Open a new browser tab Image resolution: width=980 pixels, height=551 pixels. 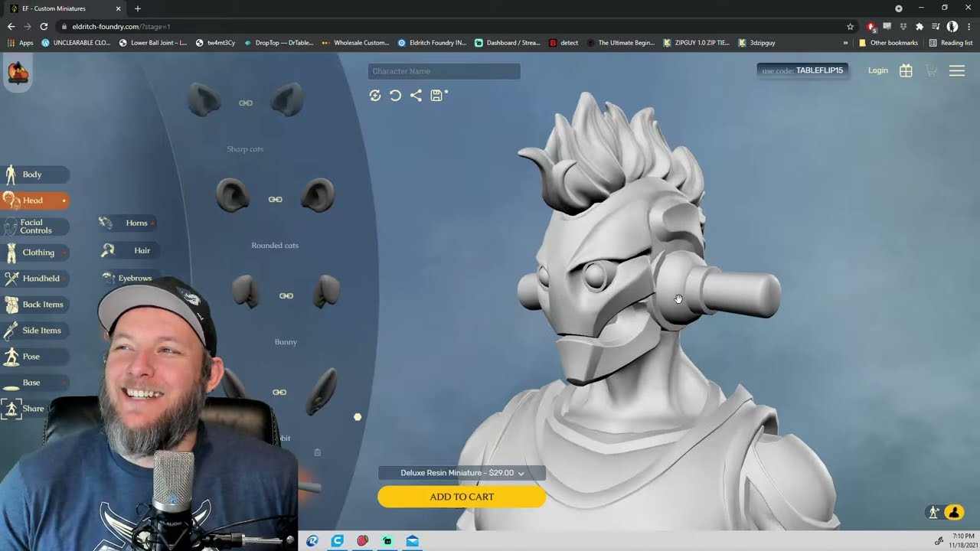(138, 8)
